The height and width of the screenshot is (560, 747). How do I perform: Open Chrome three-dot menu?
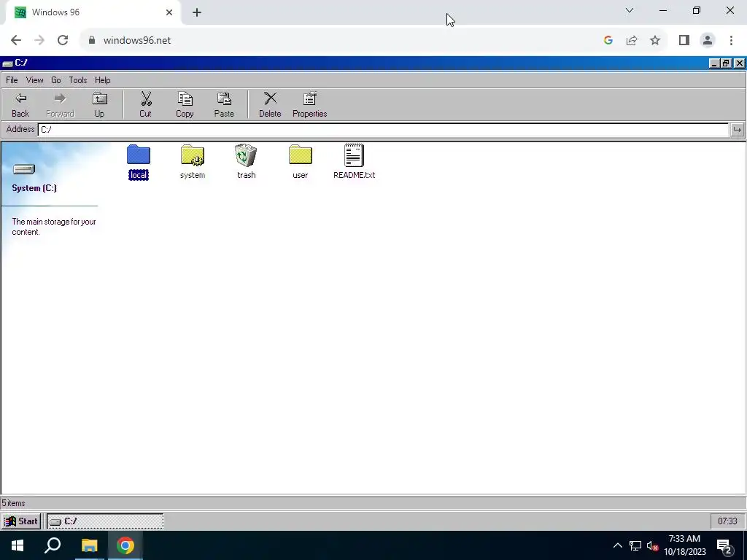point(731,40)
